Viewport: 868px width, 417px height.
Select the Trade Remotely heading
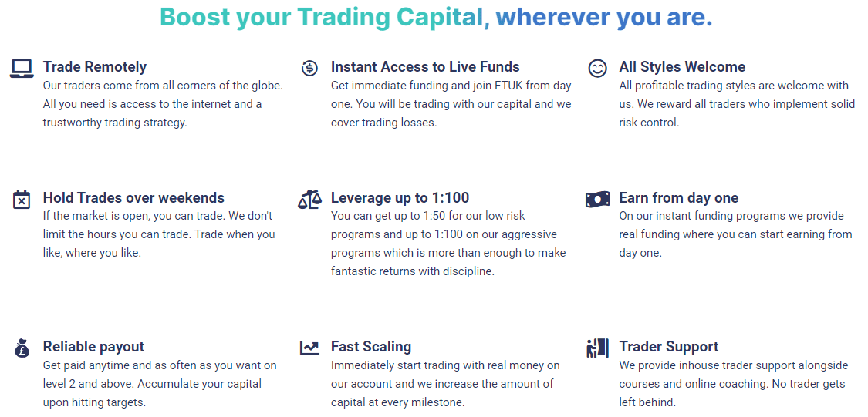pyautogui.click(x=95, y=67)
